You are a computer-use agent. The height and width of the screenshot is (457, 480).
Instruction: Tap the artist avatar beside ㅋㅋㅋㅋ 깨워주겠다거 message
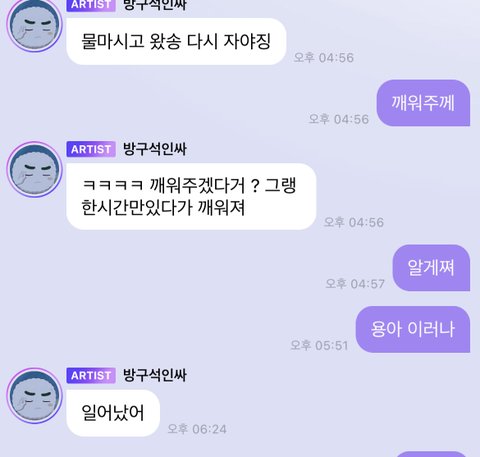click(35, 169)
